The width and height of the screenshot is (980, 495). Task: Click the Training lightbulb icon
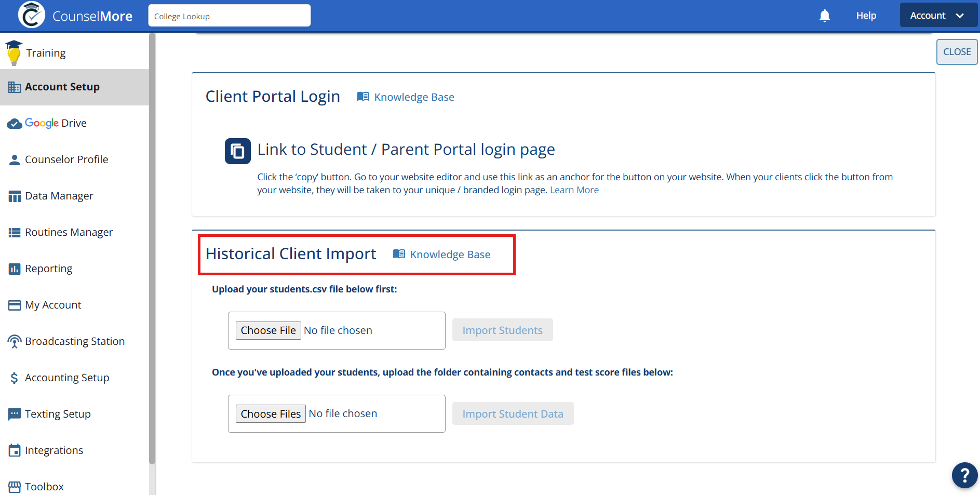point(14,52)
